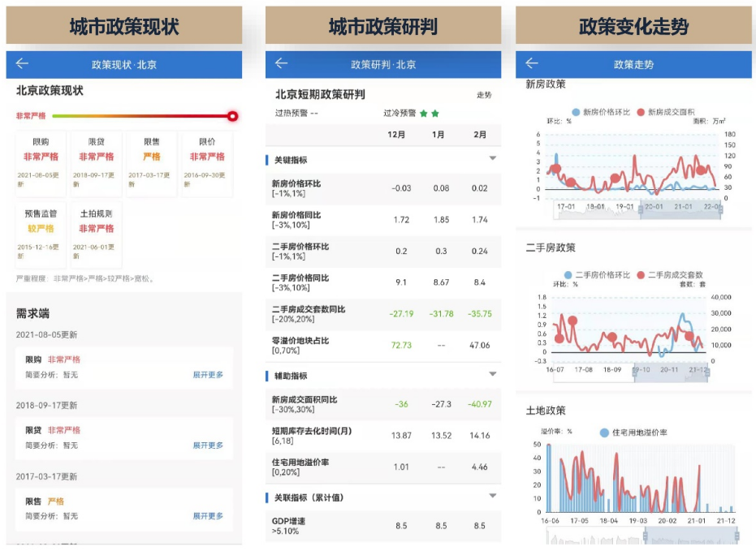Click 展开更多 in 限购 entry

[208, 375]
